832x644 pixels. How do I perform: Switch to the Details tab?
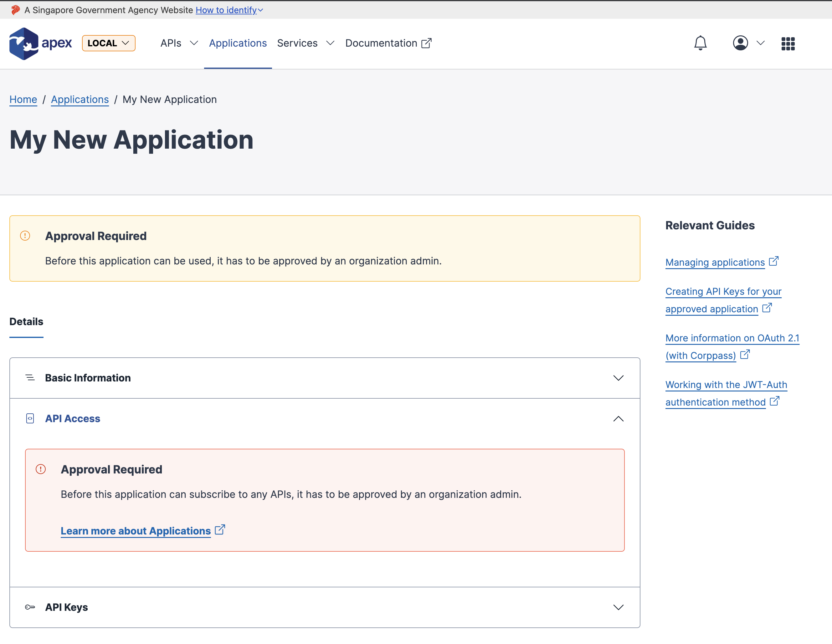click(x=26, y=321)
